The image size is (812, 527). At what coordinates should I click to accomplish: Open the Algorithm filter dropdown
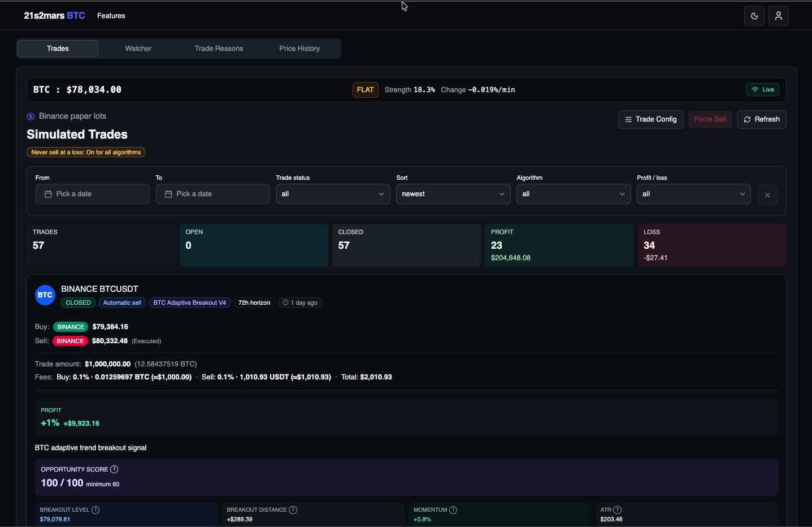(574, 194)
